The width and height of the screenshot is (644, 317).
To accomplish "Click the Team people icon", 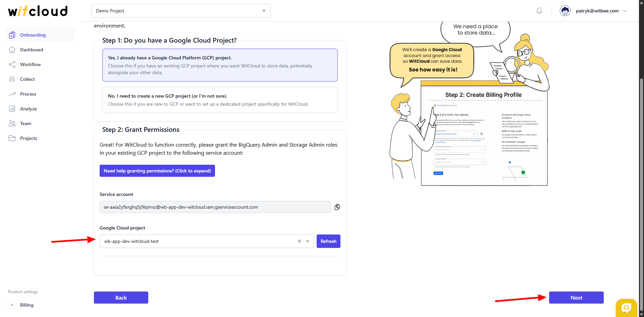I will 12,123.
